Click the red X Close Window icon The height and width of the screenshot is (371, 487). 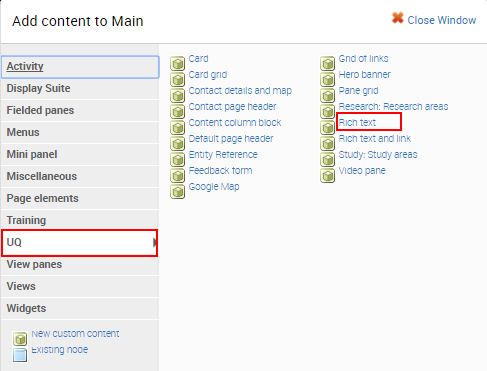pyautogui.click(x=398, y=18)
